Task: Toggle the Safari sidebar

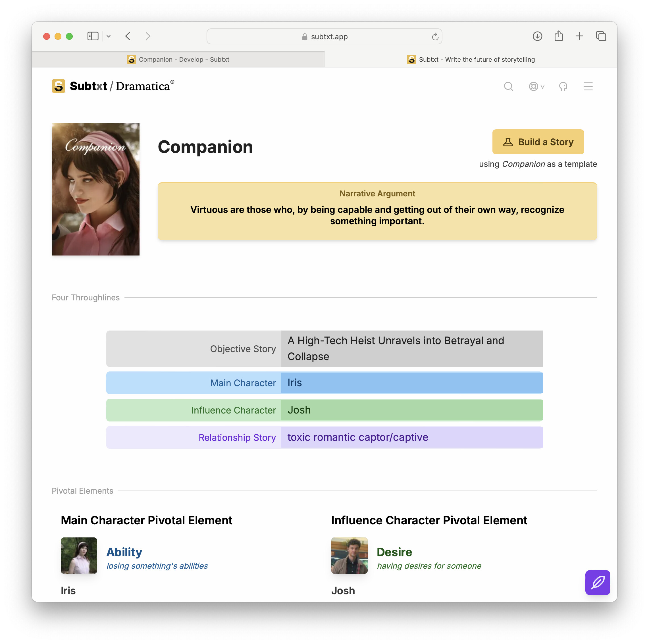Action: pyautogui.click(x=93, y=36)
